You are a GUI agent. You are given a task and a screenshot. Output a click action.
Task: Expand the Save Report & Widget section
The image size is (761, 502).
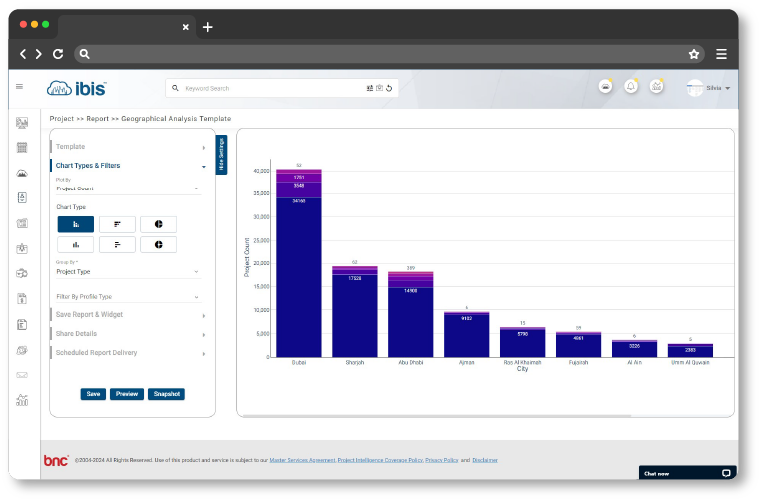(x=128, y=315)
